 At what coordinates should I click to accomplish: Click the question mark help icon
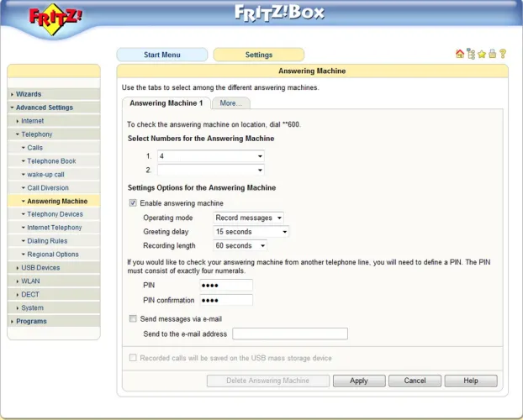pos(503,54)
